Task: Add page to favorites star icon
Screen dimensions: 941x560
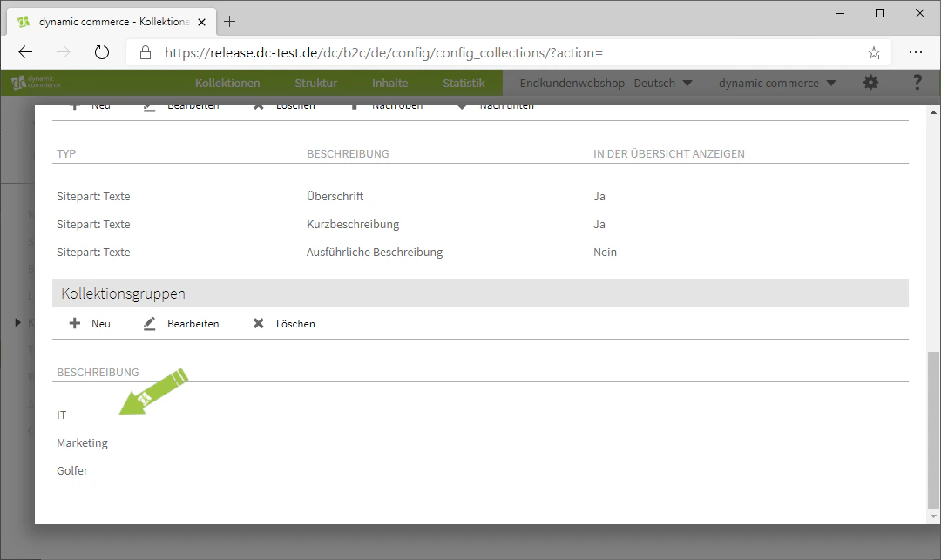Action: (x=875, y=53)
